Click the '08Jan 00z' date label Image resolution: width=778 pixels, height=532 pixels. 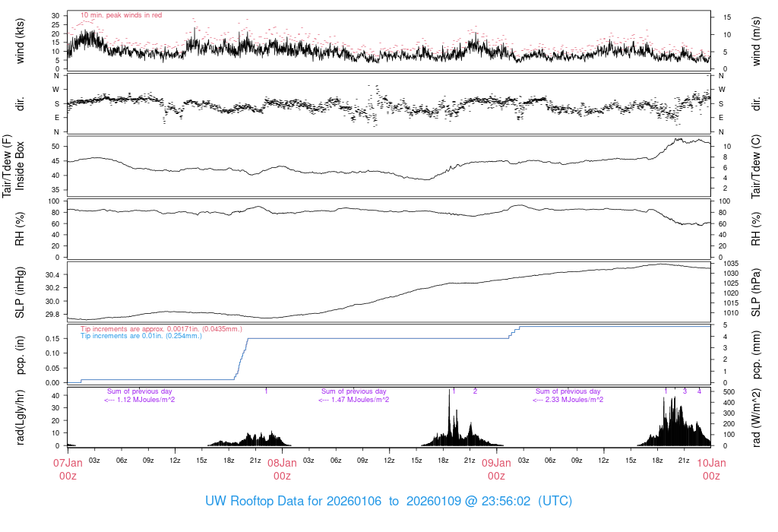(x=283, y=470)
